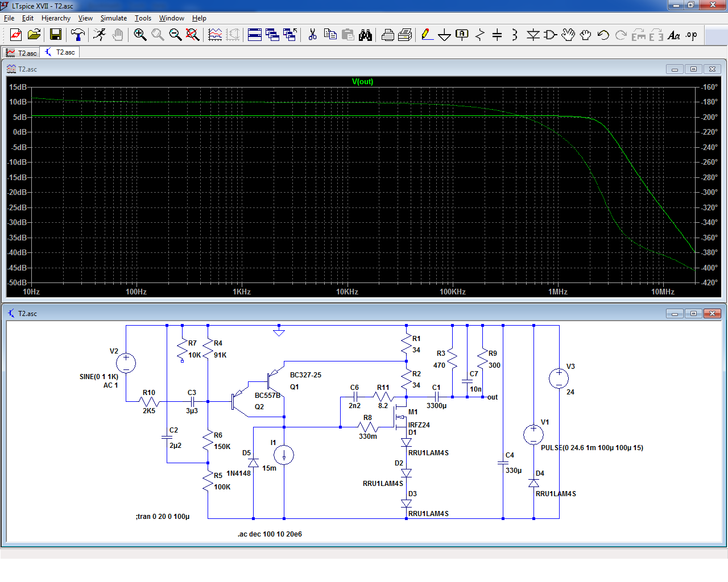
Task: Click the -300° phase axis label
Action: coord(709,192)
